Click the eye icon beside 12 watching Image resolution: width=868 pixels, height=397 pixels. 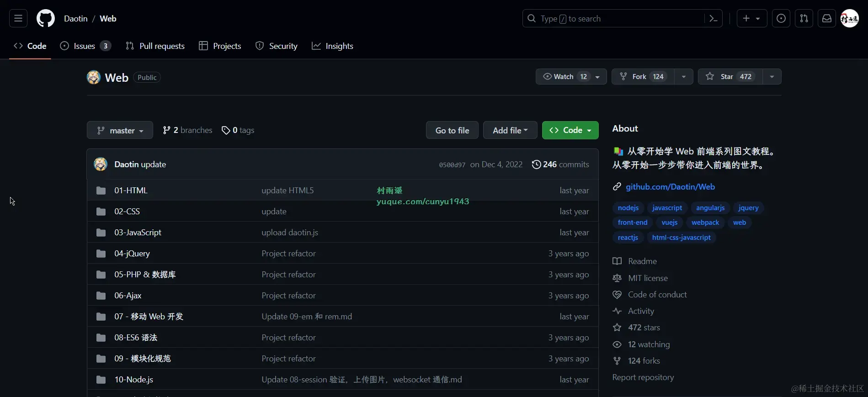617,344
